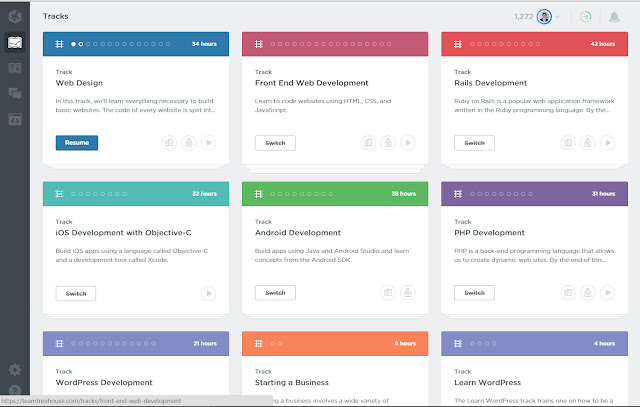Open the iOS Development with Objective-C title
640x407 pixels.
coord(123,233)
